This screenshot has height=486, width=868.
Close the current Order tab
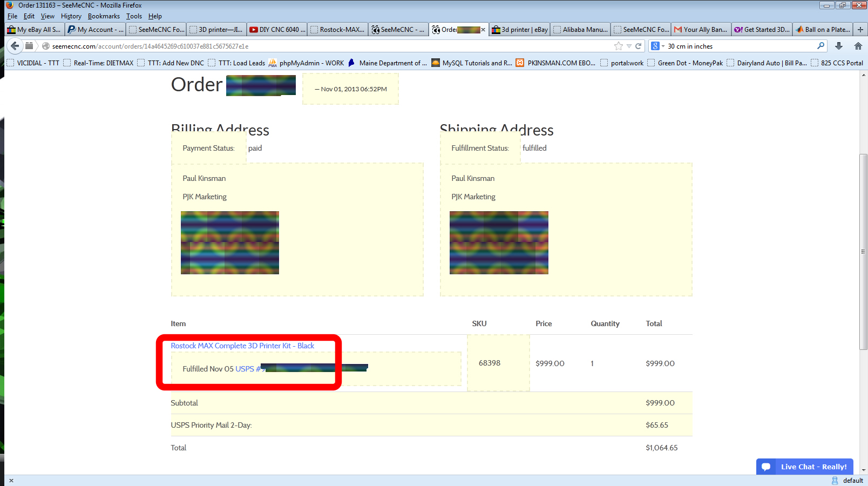pyautogui.click(x=483, y=30)
